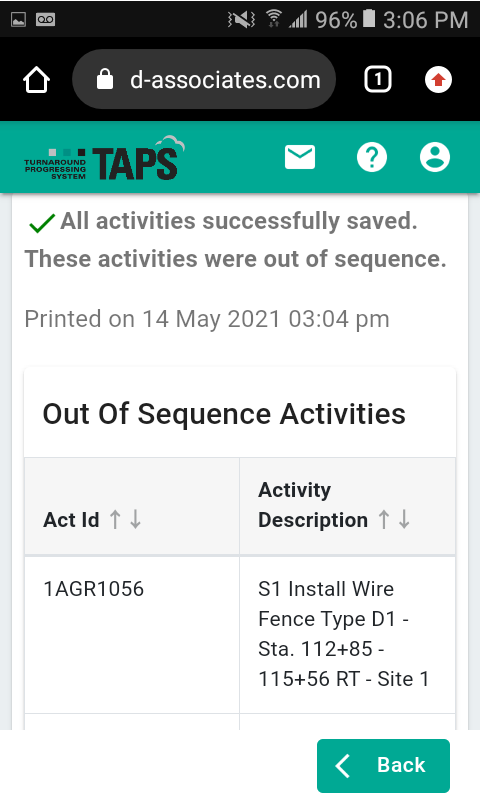Tap the red upload arrow browser icon
The image size is (480, 809).
click(x=438, y=79)
